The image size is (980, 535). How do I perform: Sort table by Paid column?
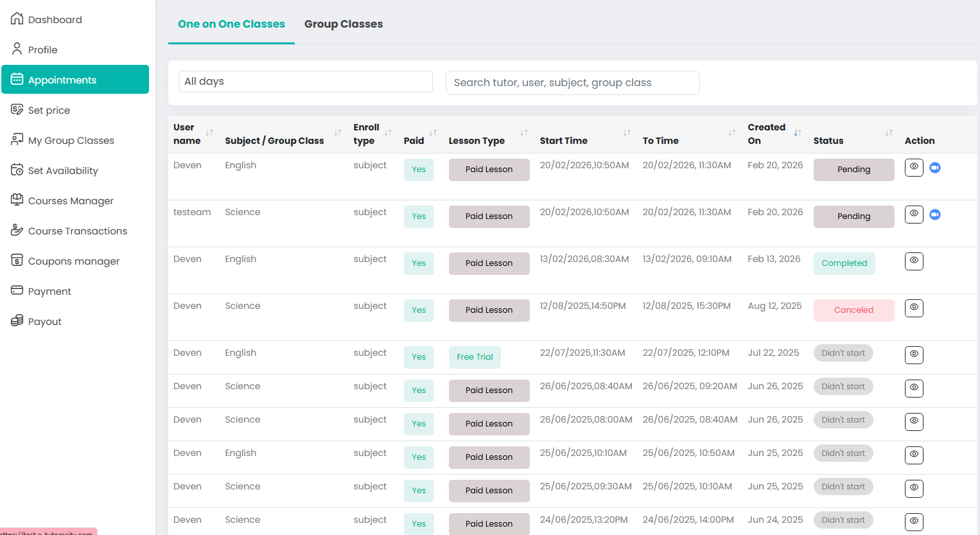click(x=433, y=133)
